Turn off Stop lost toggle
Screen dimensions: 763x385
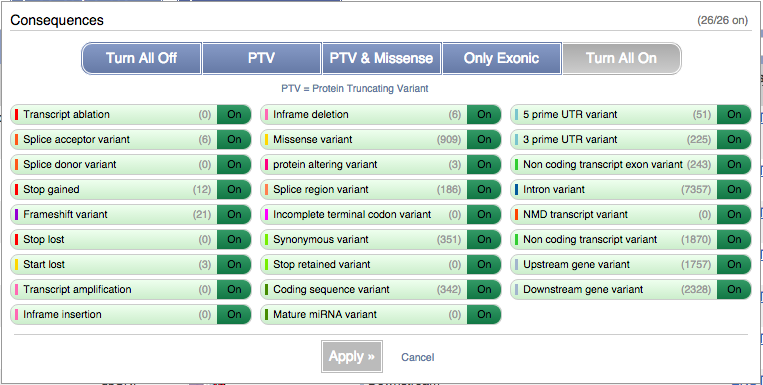234,239
